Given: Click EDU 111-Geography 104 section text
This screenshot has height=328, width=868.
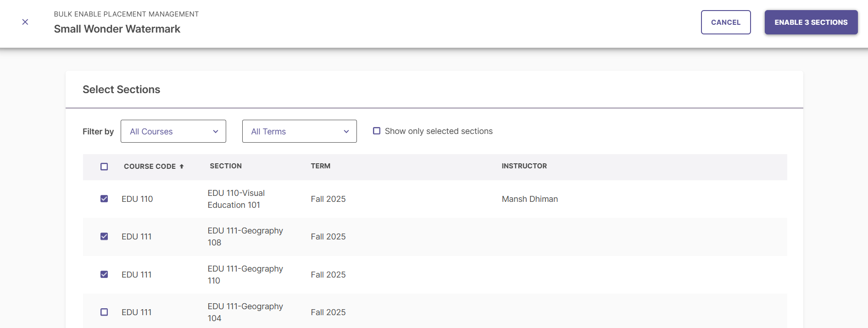Looking at the screenshot, I should pos(245,312).
